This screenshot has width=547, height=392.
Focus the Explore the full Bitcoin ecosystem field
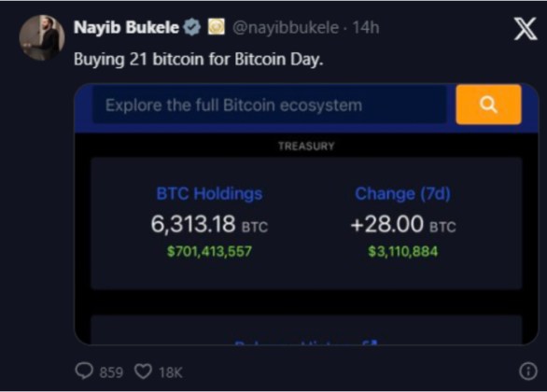[x=270, y=105]
